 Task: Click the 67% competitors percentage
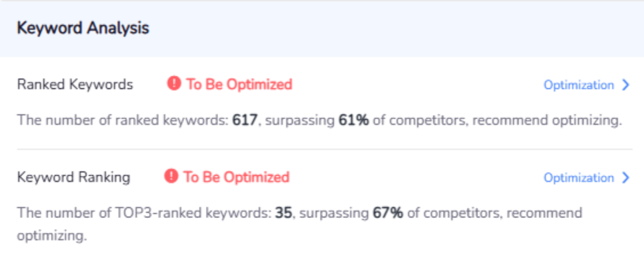(x=388, y=213)
